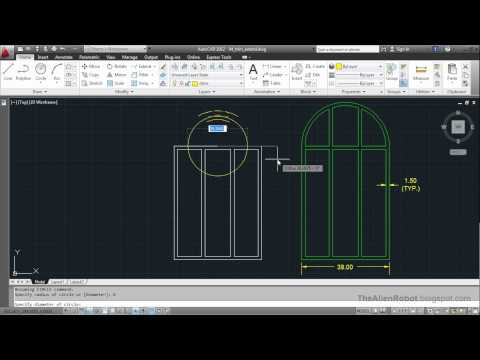Open the Manage ribbon tab
Viewport: 480px width, 360px height.
tap(130, 57)
